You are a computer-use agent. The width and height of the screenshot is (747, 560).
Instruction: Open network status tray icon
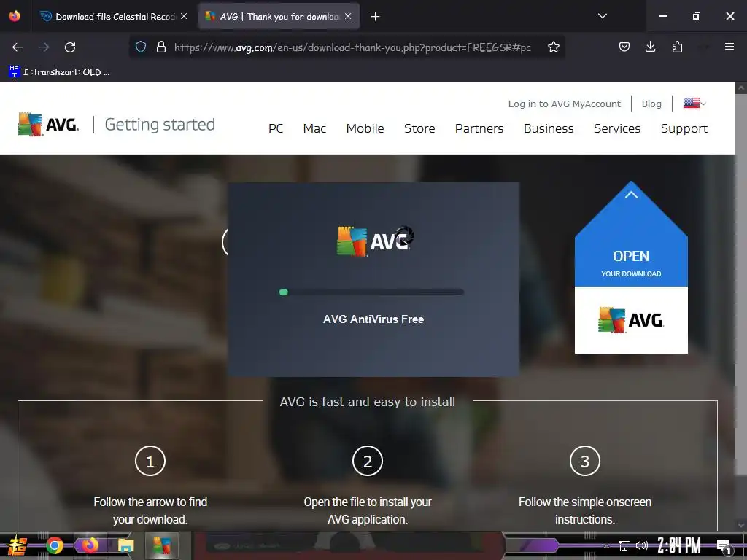pyautogui.click(x=624, y=545)
